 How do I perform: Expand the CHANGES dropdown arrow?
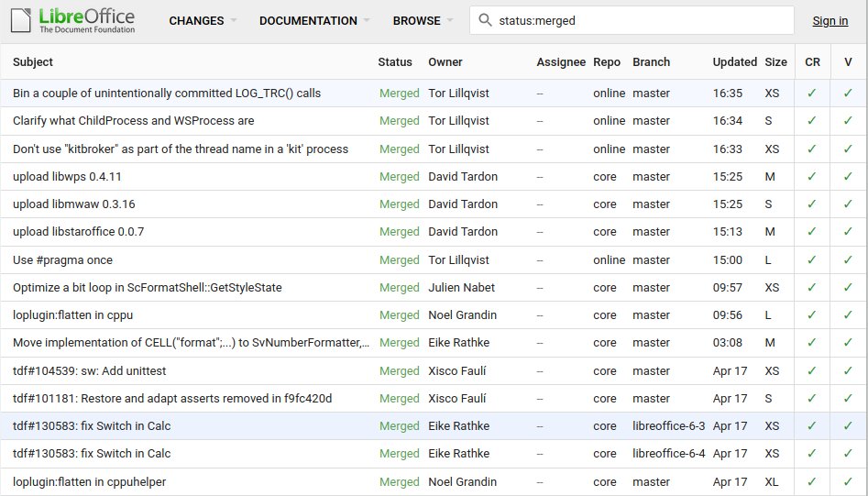pyautogui.click(x=233, y=20)
